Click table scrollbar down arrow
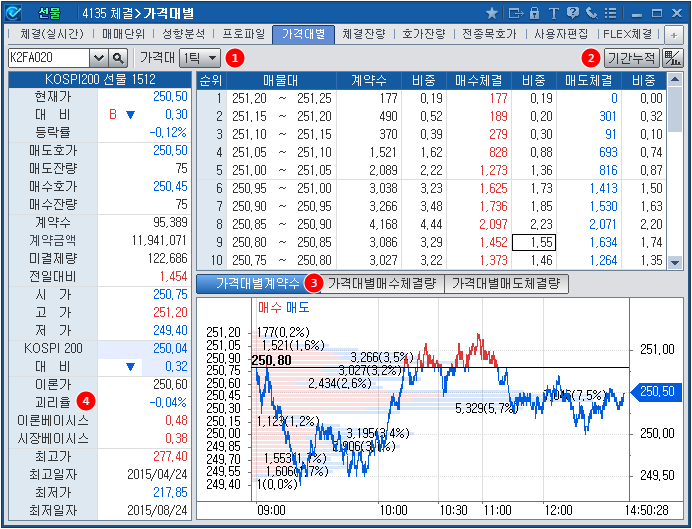Viewport: 692px width, 529px height. (674, 263)
